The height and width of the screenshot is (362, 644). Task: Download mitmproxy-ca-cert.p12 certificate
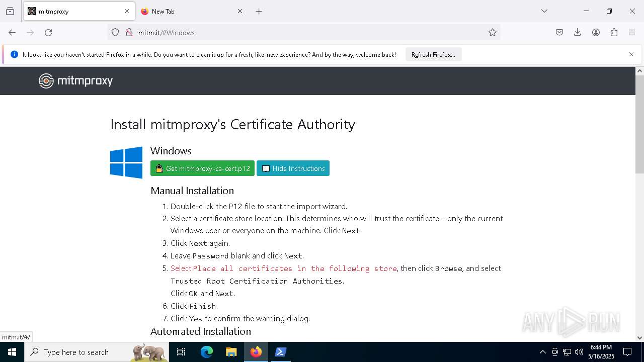click(x=202, y=168)
